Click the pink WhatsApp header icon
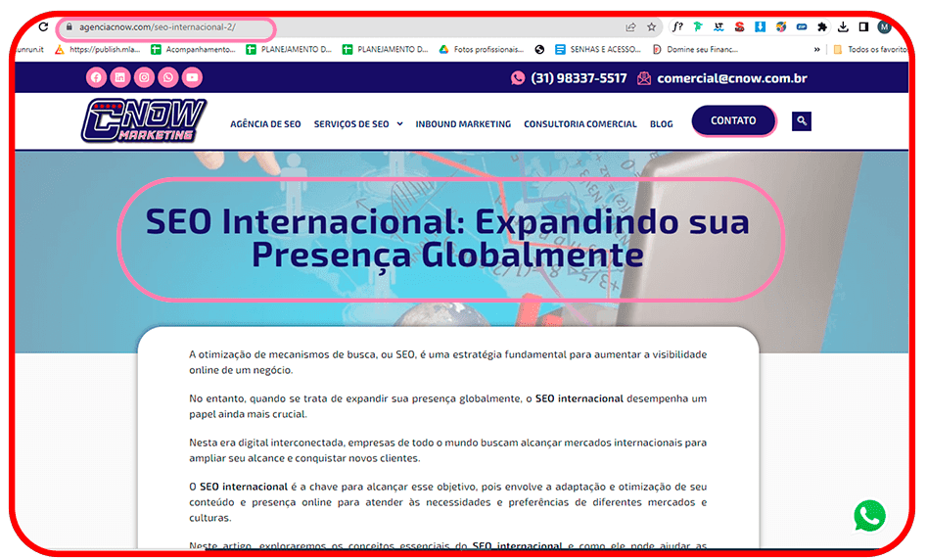 168,77
